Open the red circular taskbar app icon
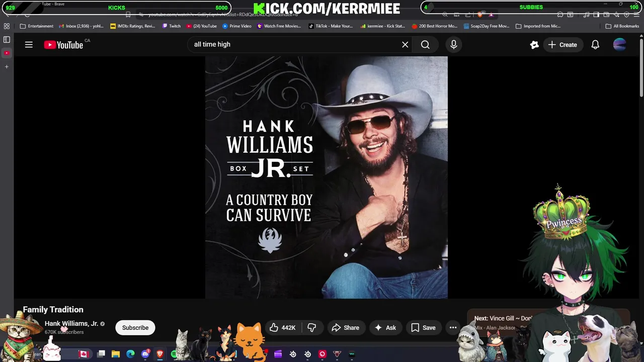The image size is (644, 362). click(323, 354)
